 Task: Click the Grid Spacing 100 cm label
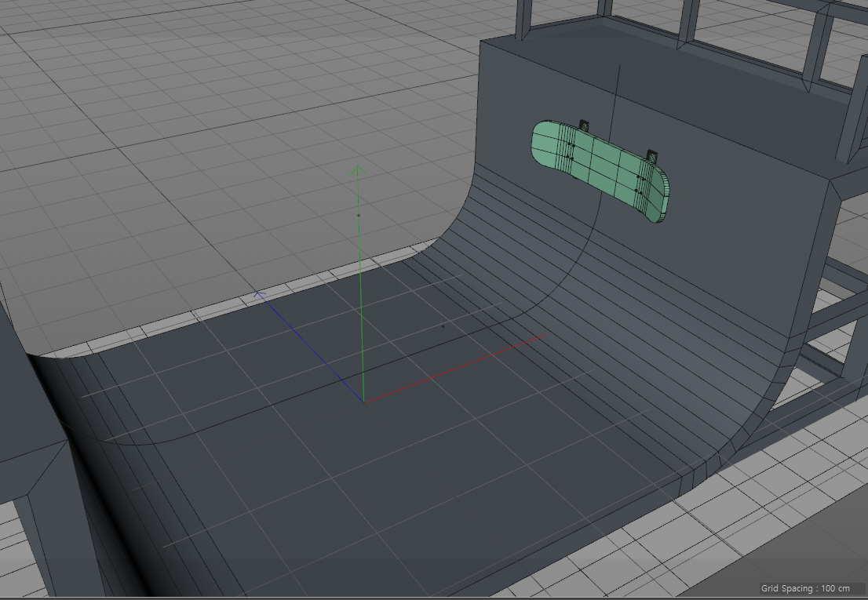[804, 588]
